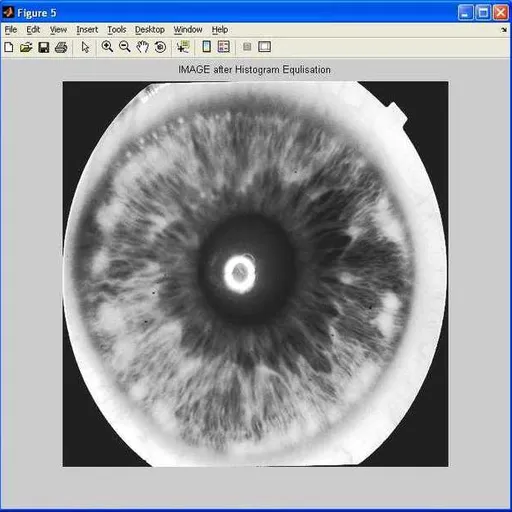
Task: Insert a Colorbar via toolbar icon
Action: click(x=207, y=47)
